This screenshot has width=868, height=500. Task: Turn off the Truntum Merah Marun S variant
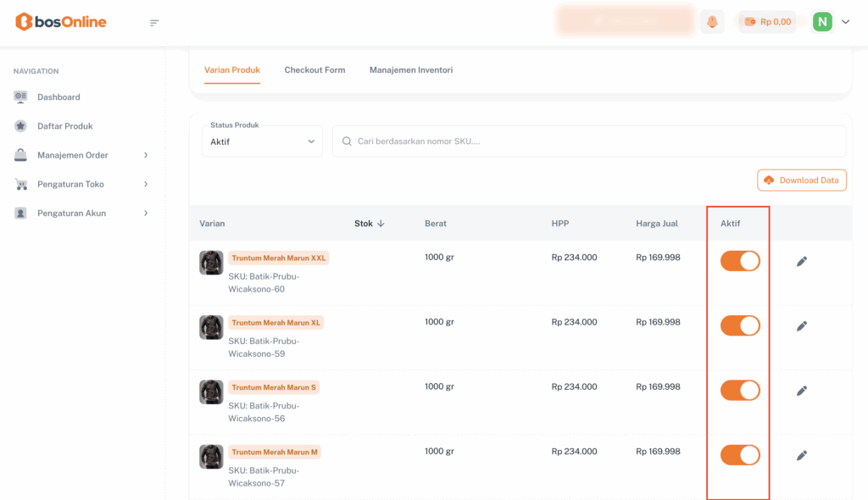740,390
